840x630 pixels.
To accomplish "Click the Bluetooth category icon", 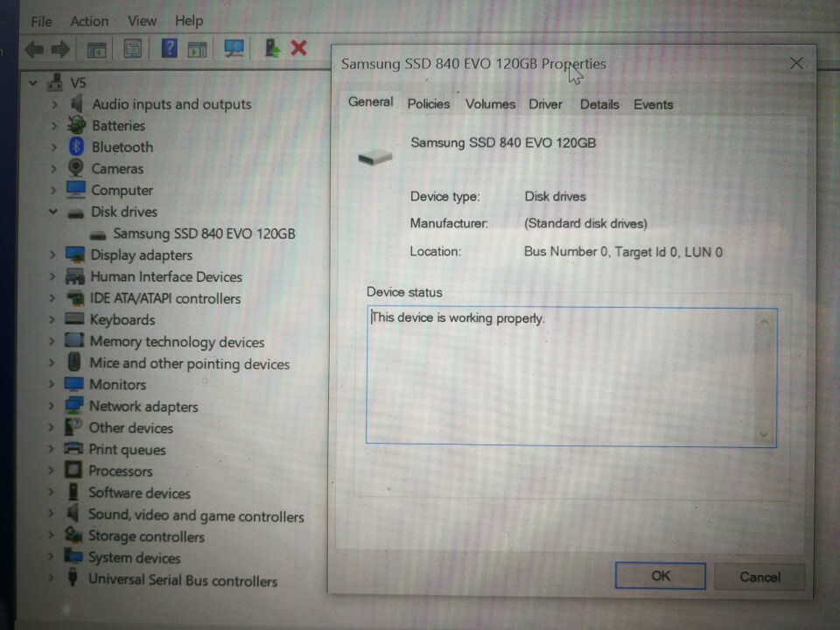I will click(76, 146).
